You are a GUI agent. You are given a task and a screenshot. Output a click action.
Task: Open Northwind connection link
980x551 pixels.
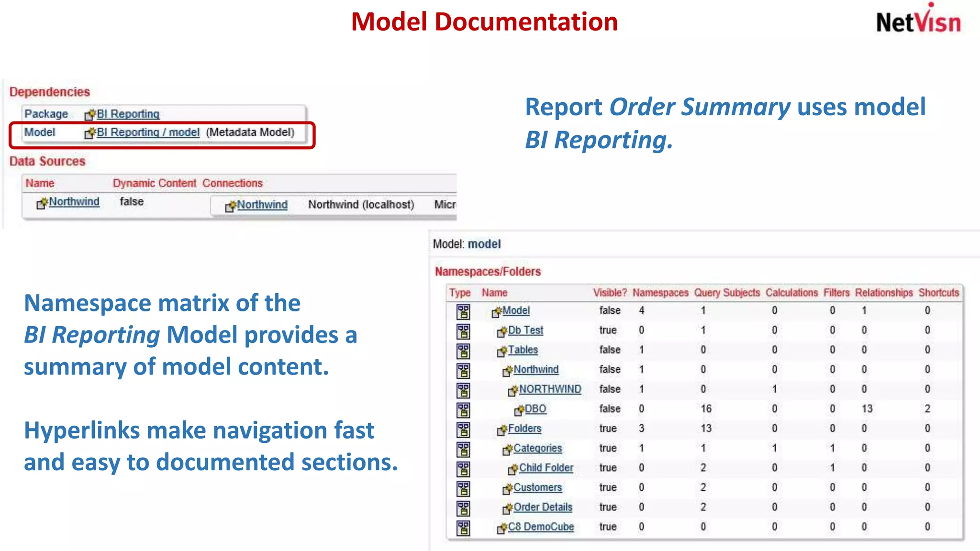tap(262, 205)
